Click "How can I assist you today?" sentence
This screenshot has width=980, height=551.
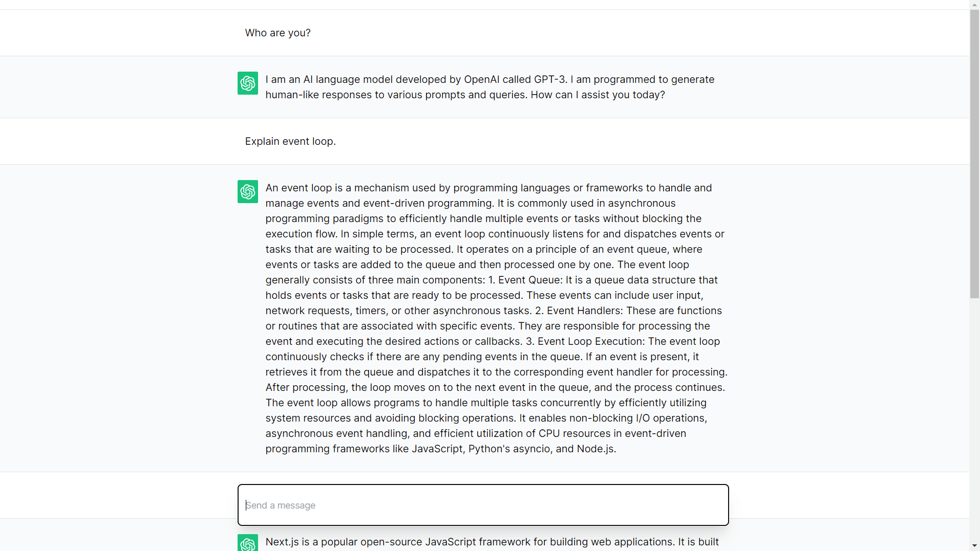click(598, 95)
